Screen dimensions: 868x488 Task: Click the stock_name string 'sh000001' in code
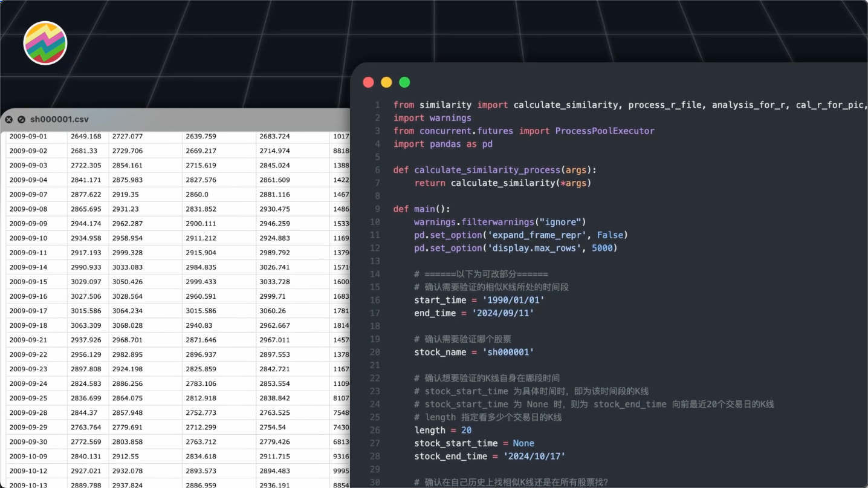click(x=508, y=352)
